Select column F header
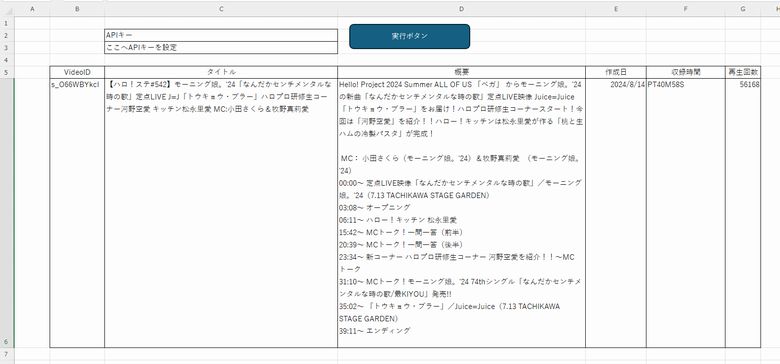780x364 pixels. 685,9
